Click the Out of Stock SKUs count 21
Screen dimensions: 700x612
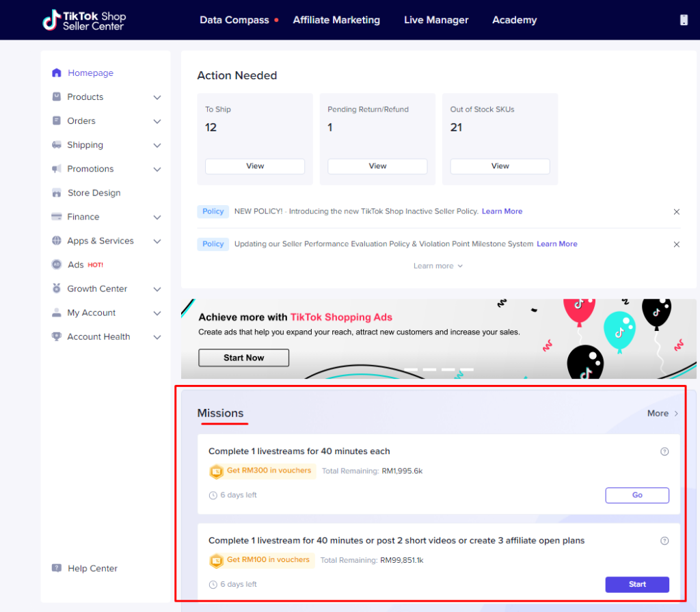(456, 128)
